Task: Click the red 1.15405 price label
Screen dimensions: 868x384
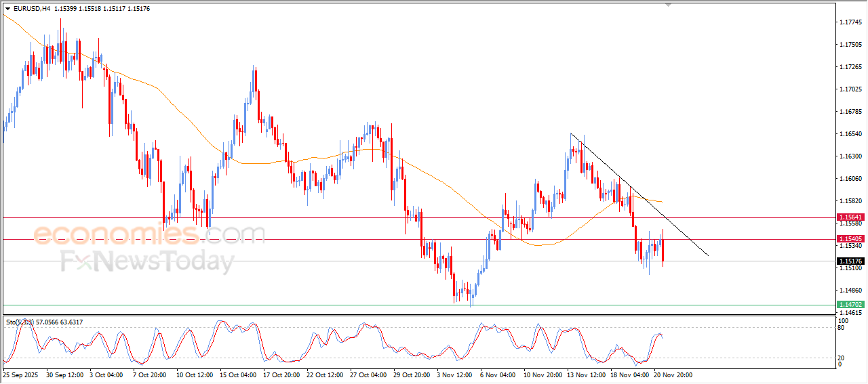Action: [x=850, y=239]
